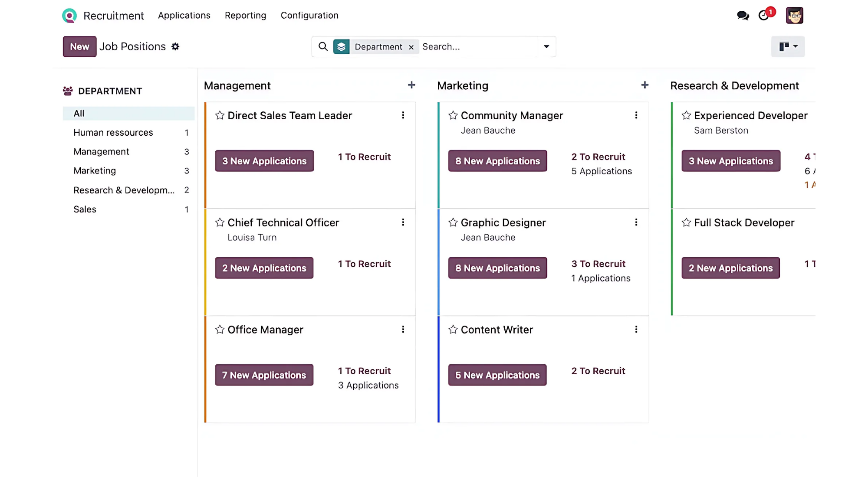Expand the search options dropdown arrow
Image resolution: width=868 pixels, height=477 pixels.
(x=546, y=46)
